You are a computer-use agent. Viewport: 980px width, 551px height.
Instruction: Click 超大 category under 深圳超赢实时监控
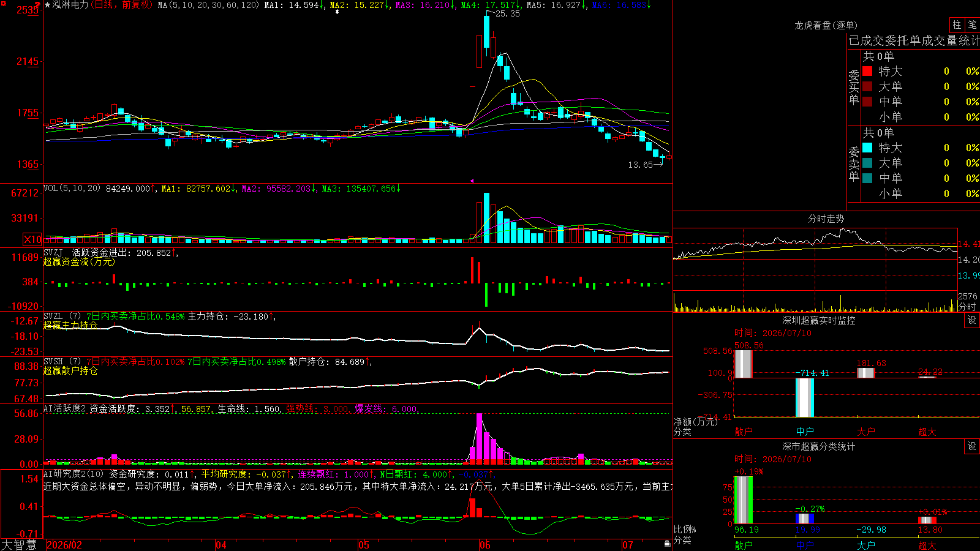(927, 432)
